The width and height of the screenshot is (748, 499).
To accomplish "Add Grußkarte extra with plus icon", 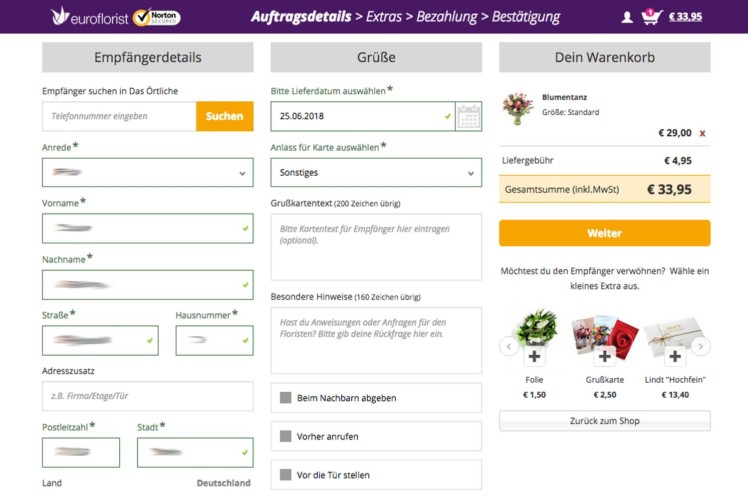I will (x=604, y=356).
